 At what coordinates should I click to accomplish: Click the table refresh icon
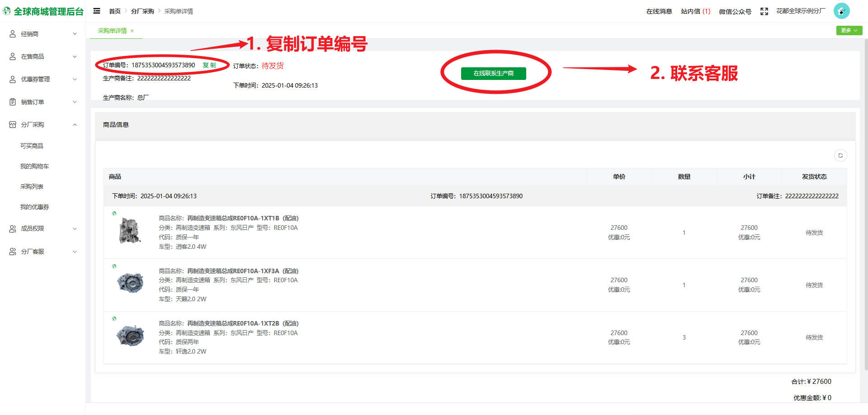pos(840,155)
